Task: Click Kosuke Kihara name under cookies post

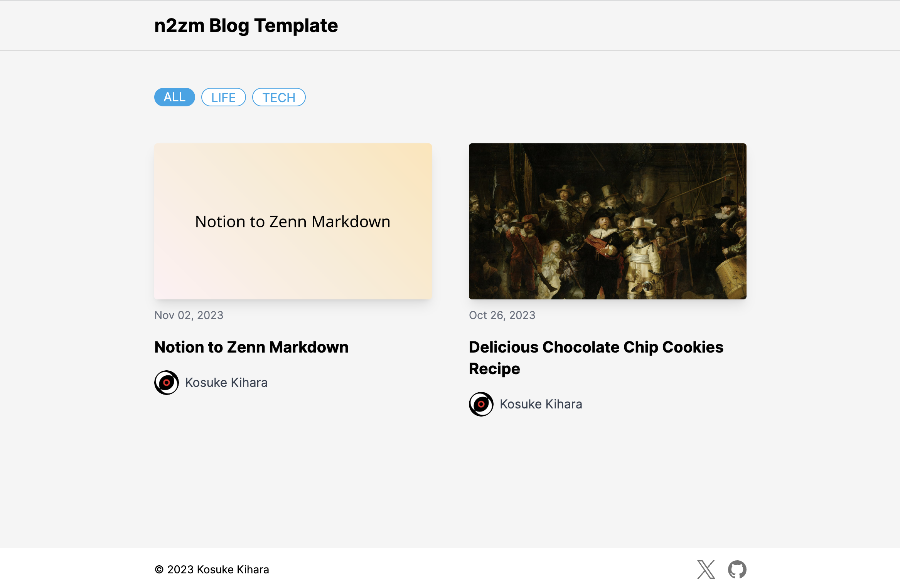Action: [541, 404]
